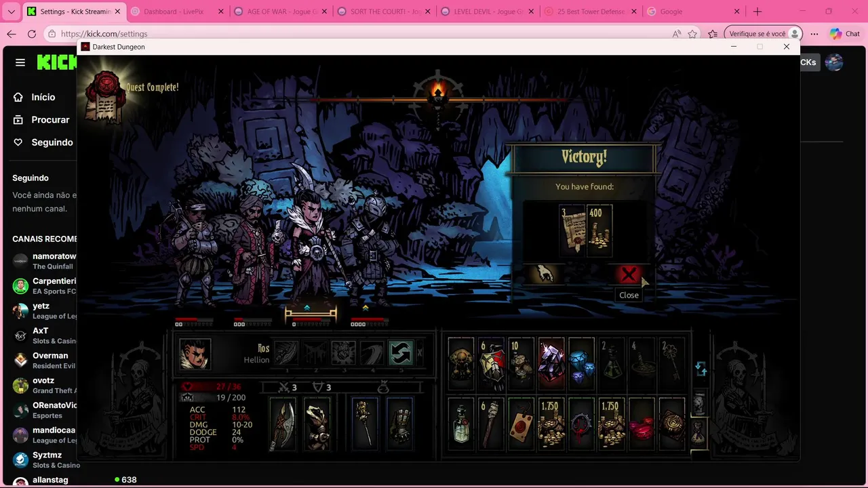Image resolution: width=868 pixels, height=488 pixels.
Task: Pick up the 3 deed scrolls in loot
Action: pyautogui.click(x=572, y=230)
